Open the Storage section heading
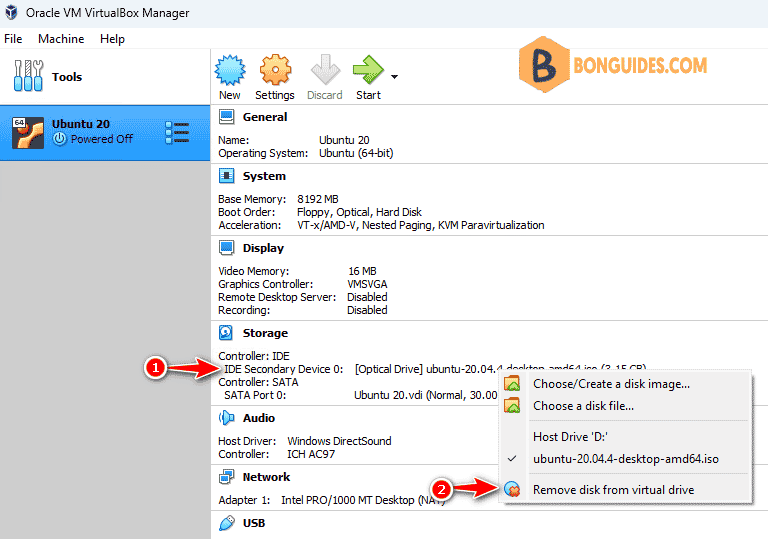Viewport: 768px width, 539px height. 265,333
